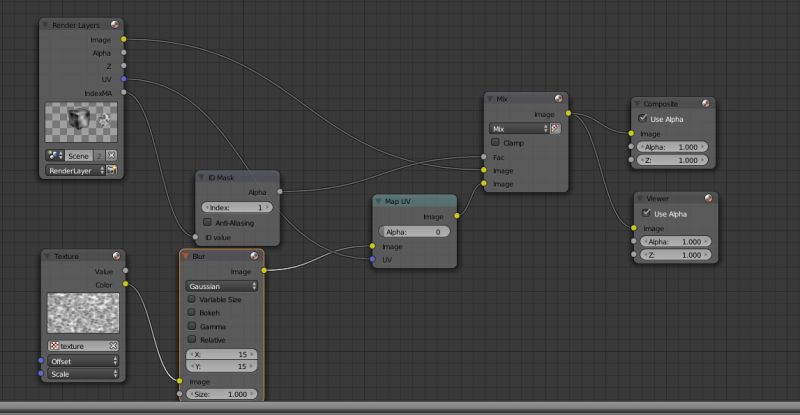
Task: Enable the Gamma checkbox
Action: click(192, 326)
